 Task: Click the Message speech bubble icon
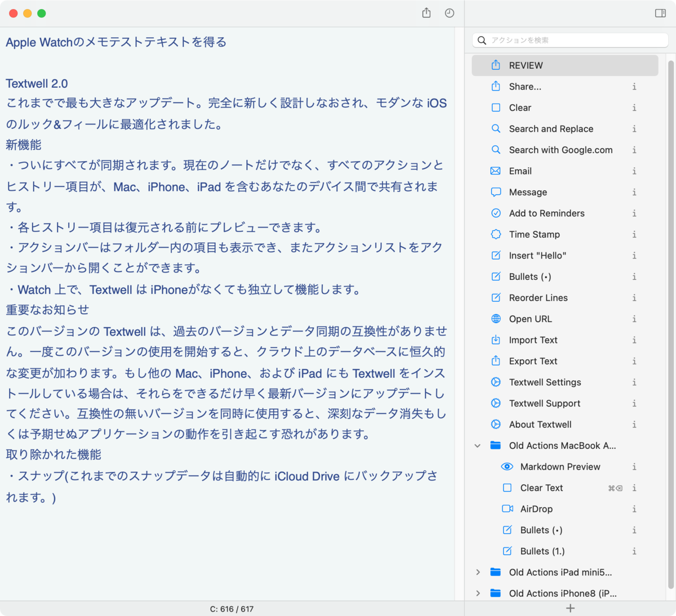(496, 192)
